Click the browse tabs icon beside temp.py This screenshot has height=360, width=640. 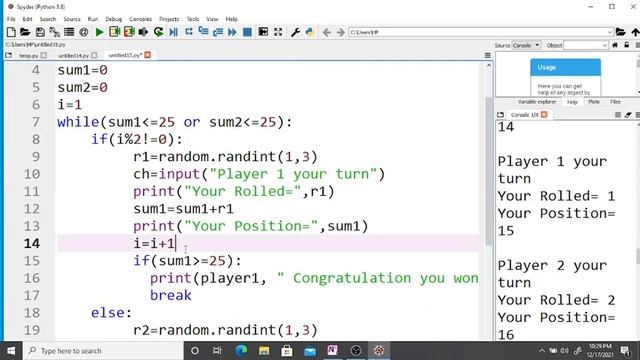8,55
